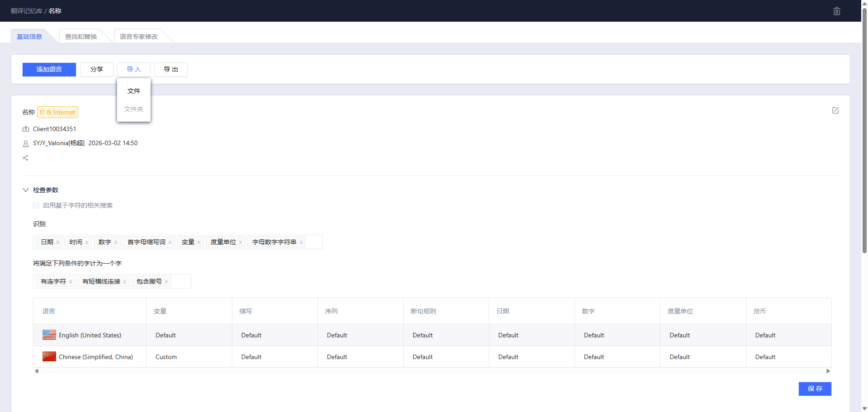Click the United States flag icon

(49, 335)
